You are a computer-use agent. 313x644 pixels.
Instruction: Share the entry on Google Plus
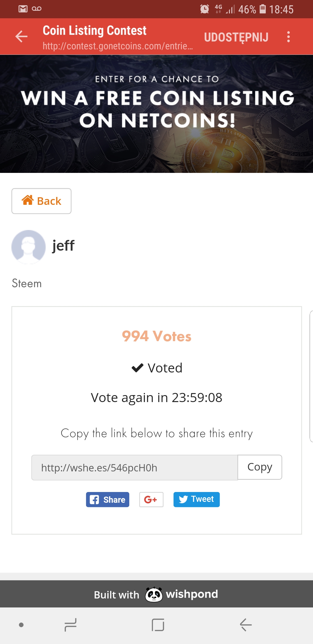(x=151, y=500)
